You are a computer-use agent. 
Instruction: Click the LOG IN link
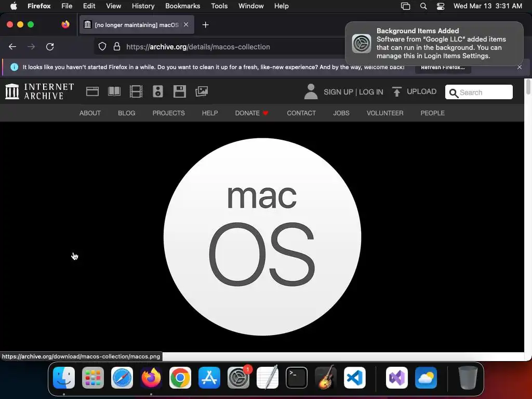pyautogui.click(x=371, y=92)
